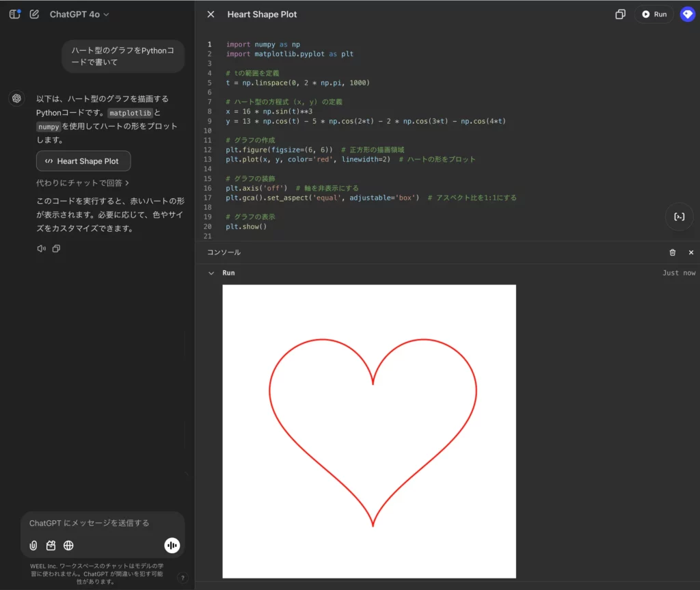Attach a file with paperclip icon
700x590 pixels.
pos(33,546)
